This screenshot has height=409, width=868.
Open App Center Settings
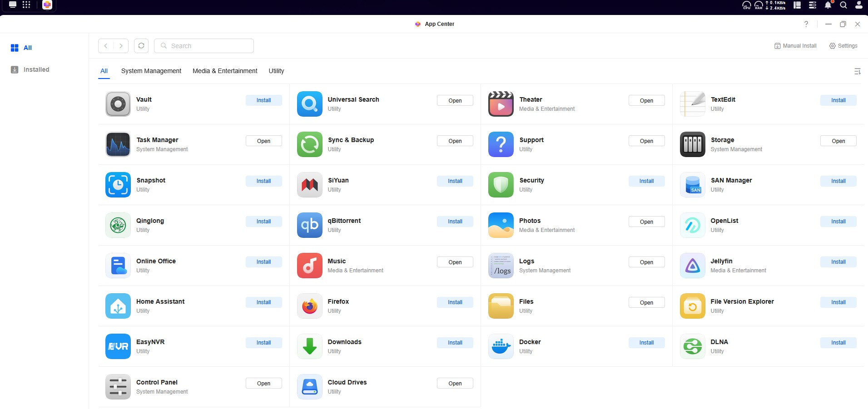coord(843,46)
